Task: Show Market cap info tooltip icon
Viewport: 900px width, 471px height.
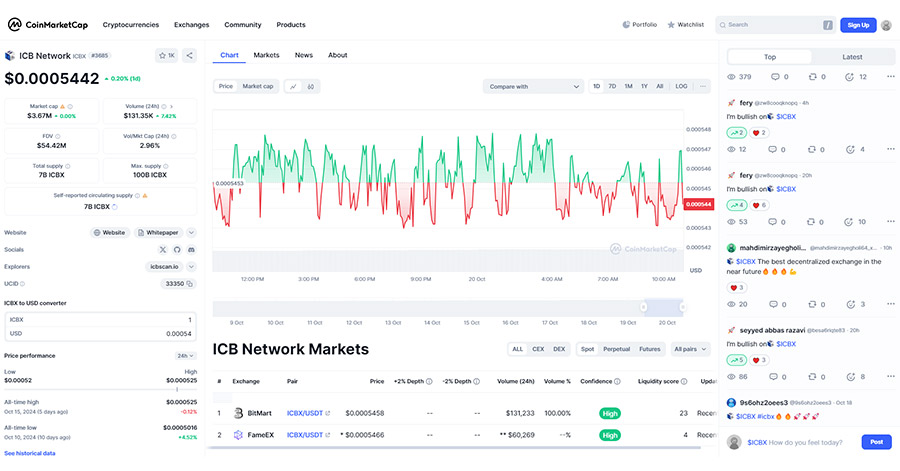Action: [x=70, y=106]
